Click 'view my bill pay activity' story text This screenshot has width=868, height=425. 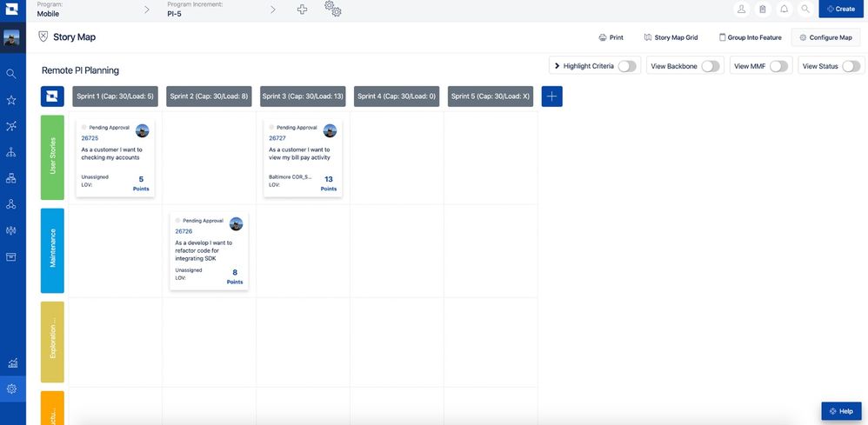(299, 157)
